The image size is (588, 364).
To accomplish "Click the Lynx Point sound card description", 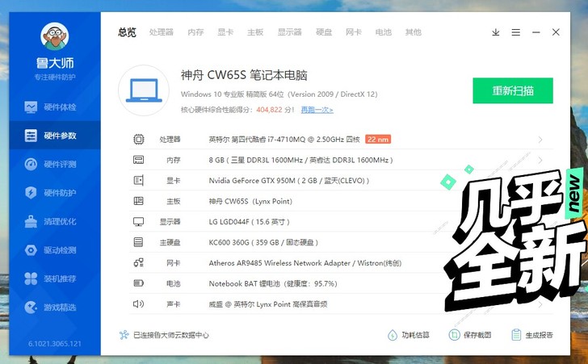I will [268, 304].
